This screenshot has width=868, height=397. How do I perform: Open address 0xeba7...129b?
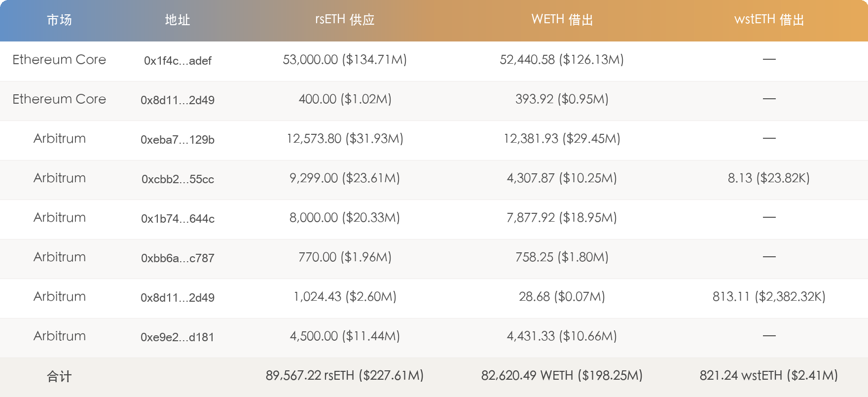click(178, 140)
